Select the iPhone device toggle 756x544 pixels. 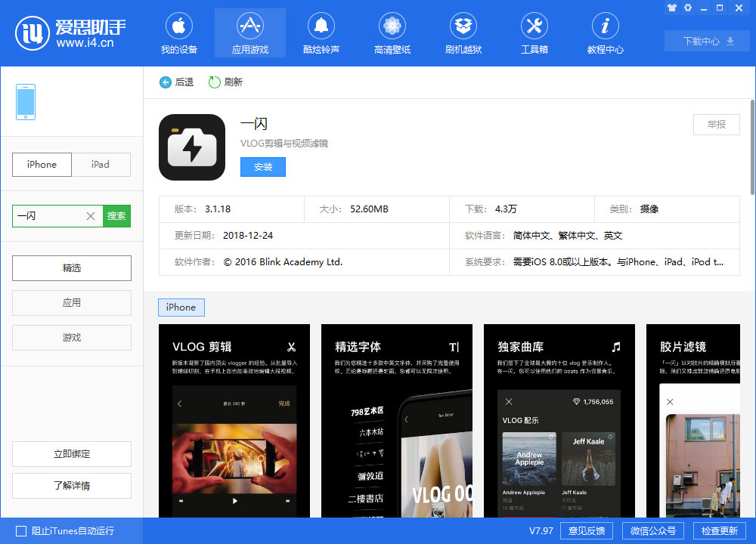[x=42, y=165]
